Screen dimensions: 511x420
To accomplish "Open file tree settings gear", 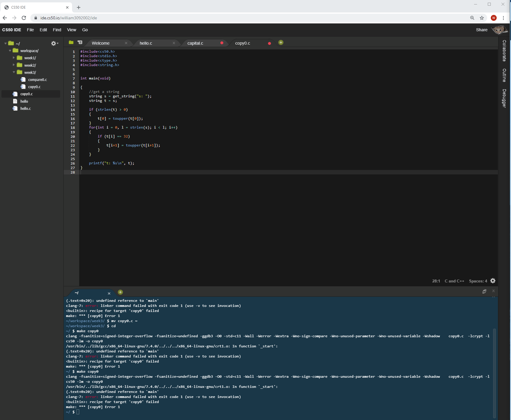I will 54,43.
